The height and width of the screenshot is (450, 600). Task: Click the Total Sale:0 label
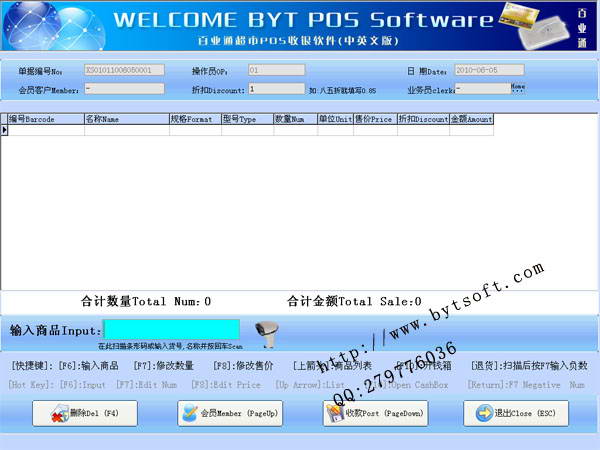click(354, 302)
